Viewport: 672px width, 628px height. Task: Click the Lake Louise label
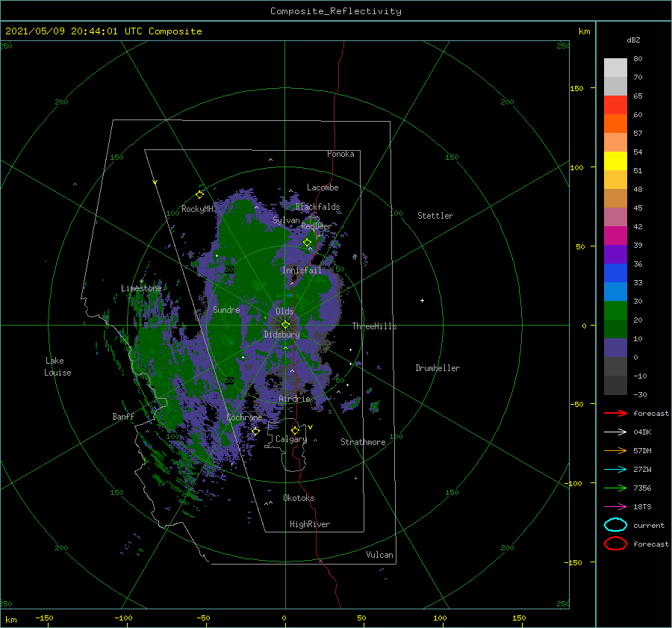coord(57,367)
